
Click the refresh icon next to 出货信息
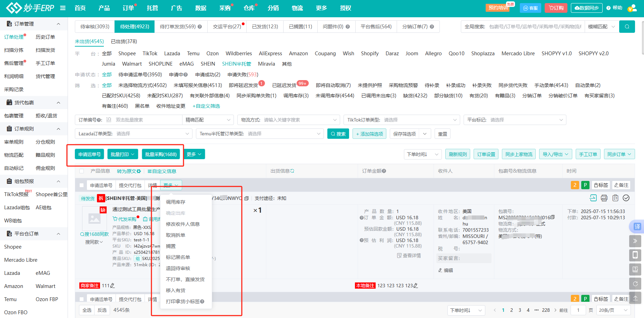(292, 171)
